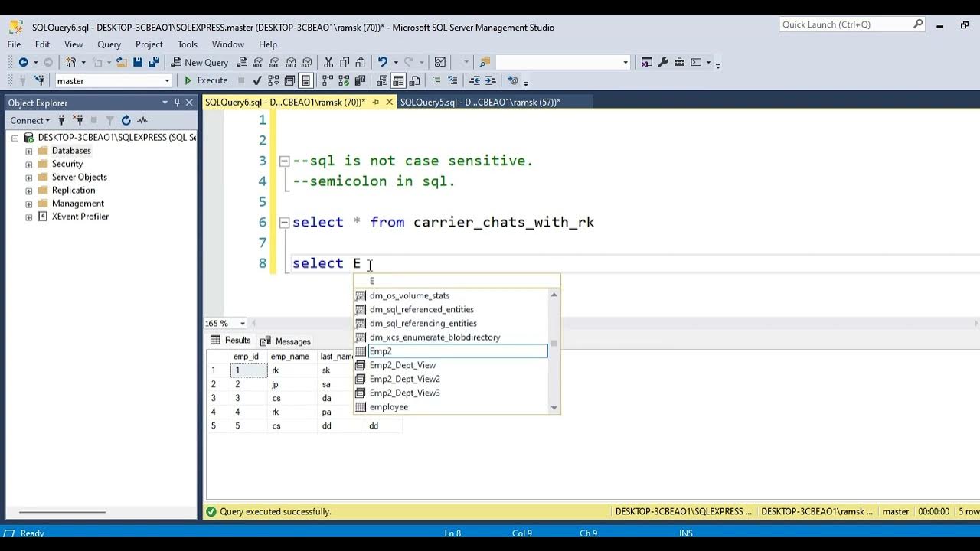980x551 pixels.
Task: Save the current query with Save icon
Action: (x=138, y=62)
